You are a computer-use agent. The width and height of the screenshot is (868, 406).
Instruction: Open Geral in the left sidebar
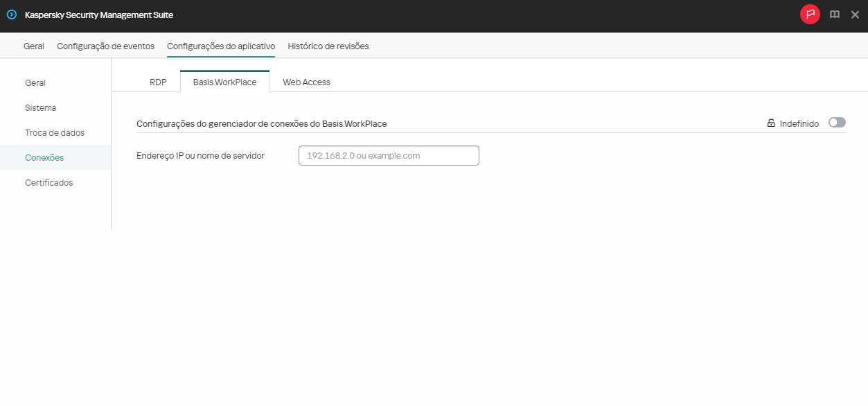coord(35,82)
